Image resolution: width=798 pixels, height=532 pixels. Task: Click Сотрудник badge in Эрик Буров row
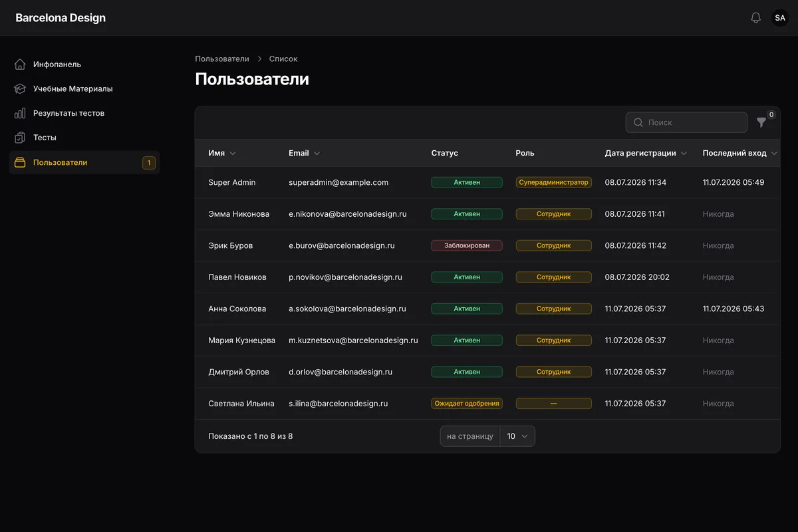[x=554, y=245]
